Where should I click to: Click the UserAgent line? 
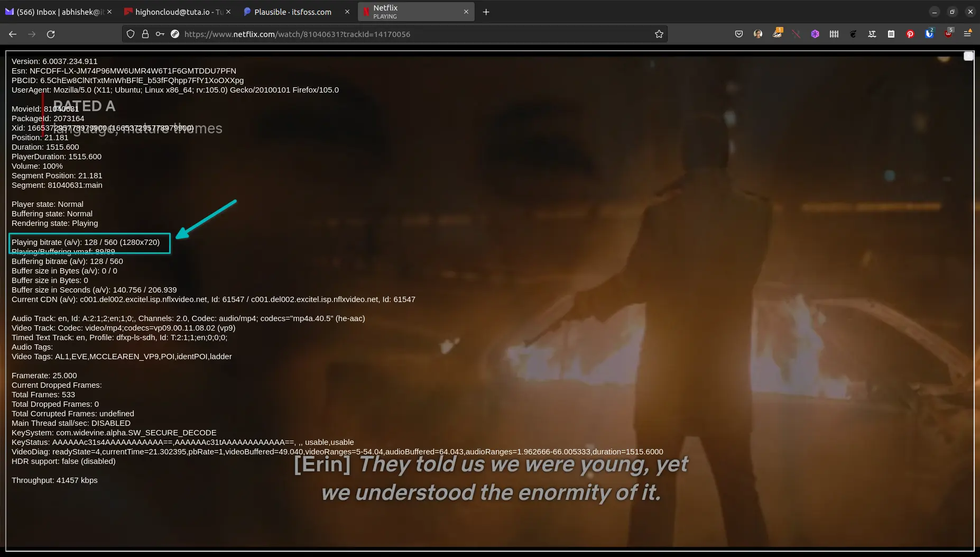pyautogui.click(x=175, y=90)
